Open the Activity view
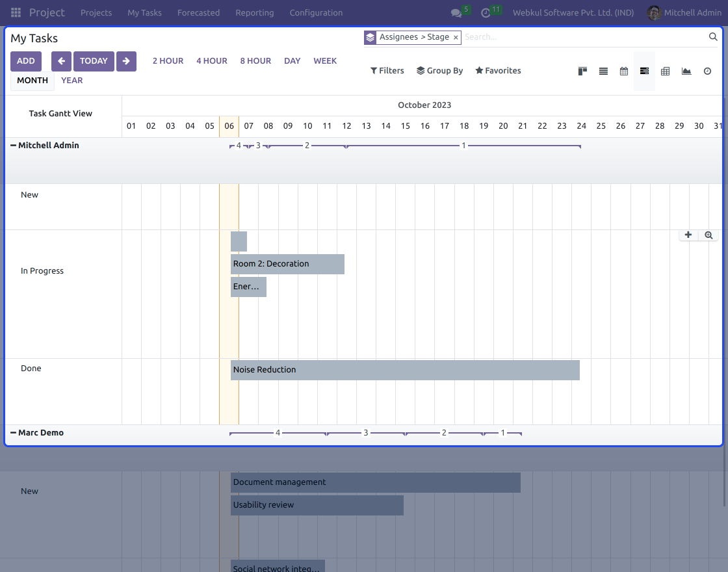This screenshot has height=572, width=728. click(707, 71)
